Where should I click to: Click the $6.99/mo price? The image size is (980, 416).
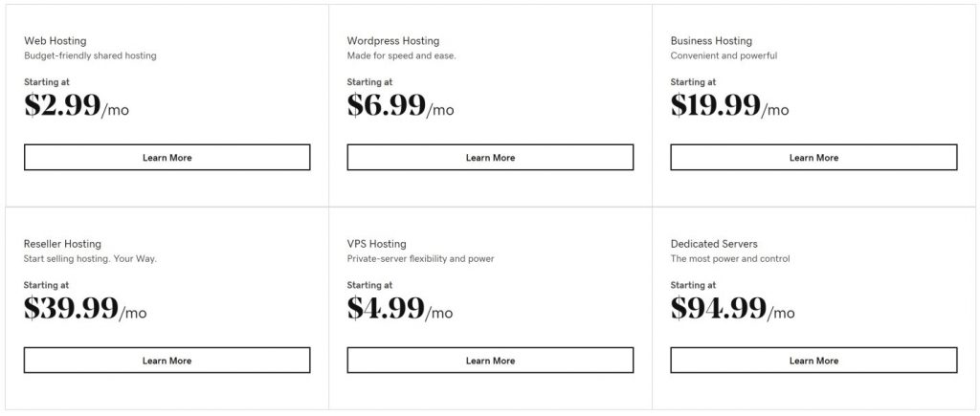point(401,105)
